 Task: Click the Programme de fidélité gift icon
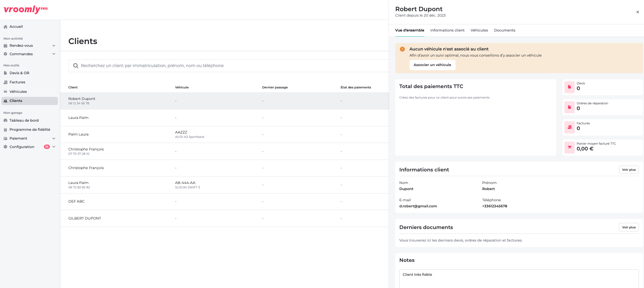pyautogui.click(x=5, y=130)
